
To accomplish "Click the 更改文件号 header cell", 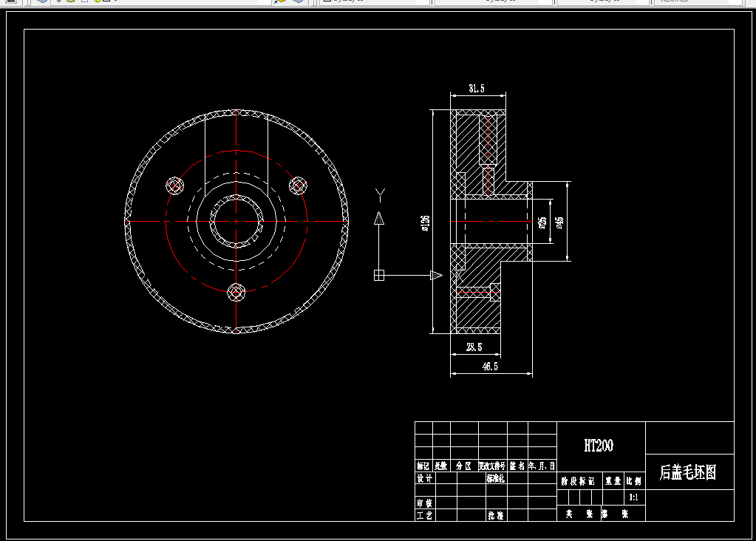I will click(x=492, y=466).
